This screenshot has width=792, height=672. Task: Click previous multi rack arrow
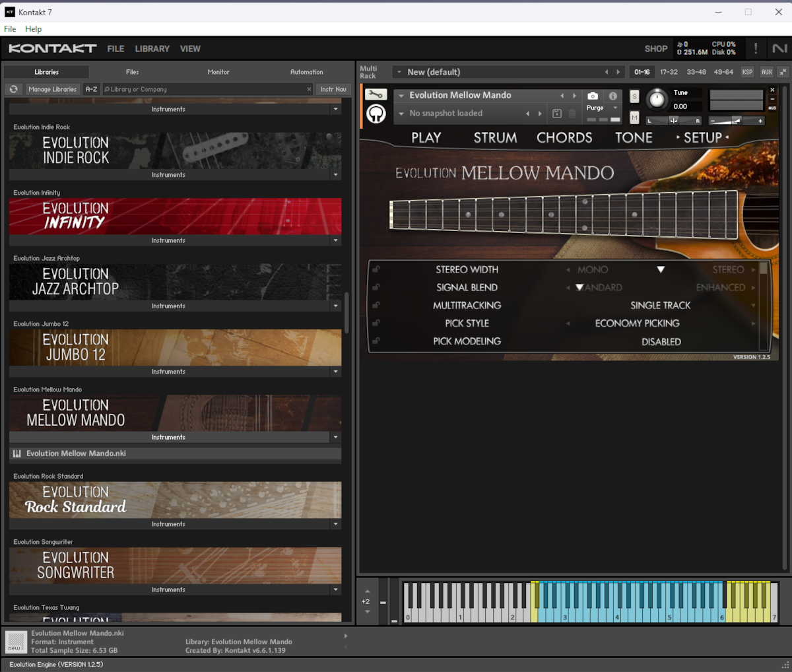[607, 72]
